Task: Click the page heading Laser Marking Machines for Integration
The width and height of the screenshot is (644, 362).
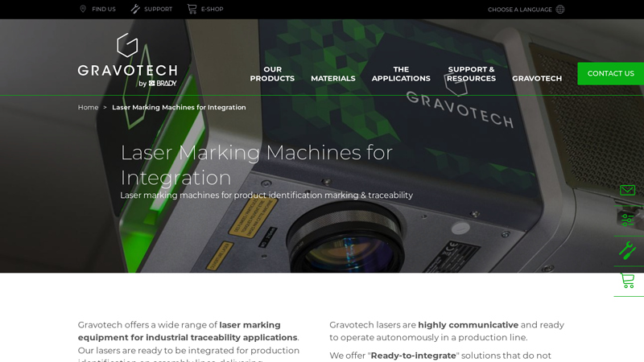Action: point(257,165)
